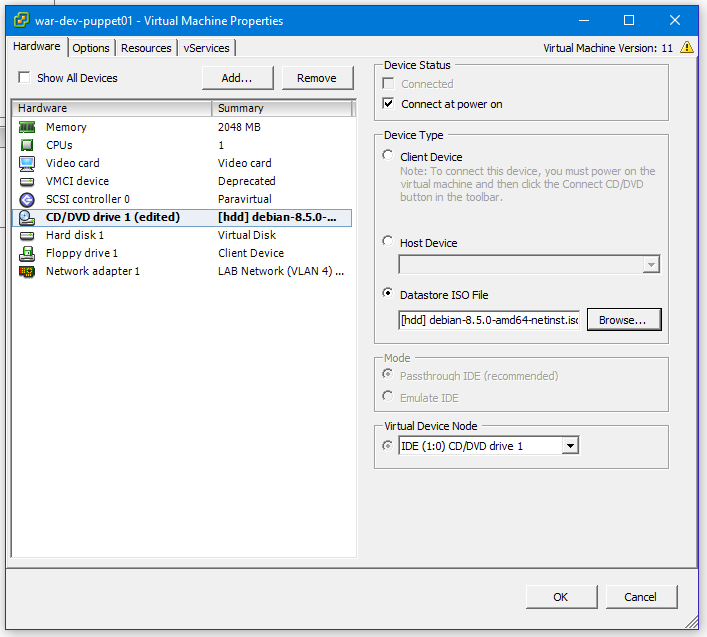Click the Virtual Disk summary text
The height and width of the screenshot is (637, 707).
[x=247, y=235]
